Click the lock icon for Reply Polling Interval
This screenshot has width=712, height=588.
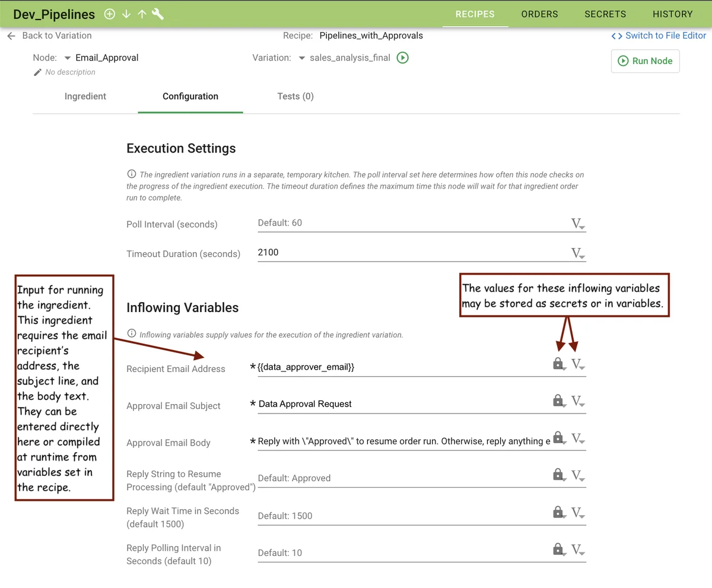558,549
